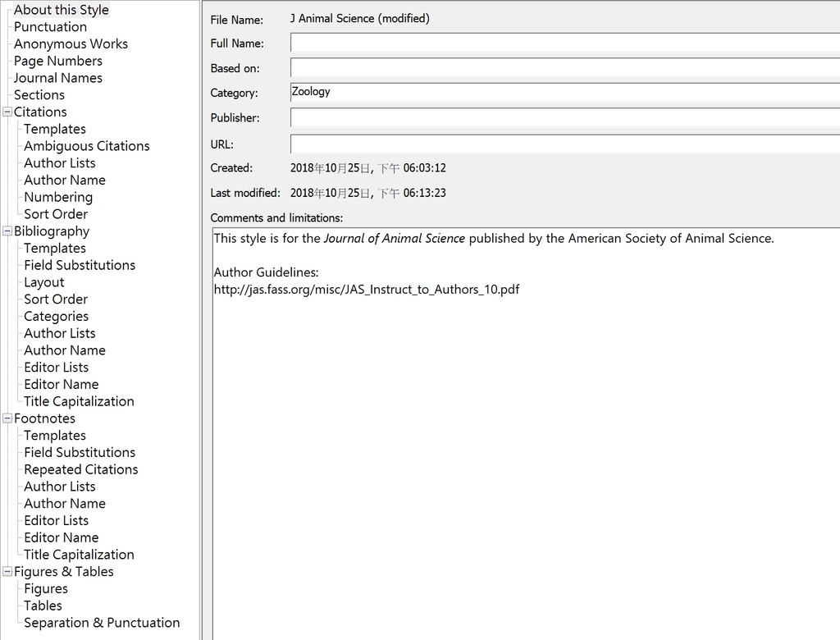Open Templates under Bibliography
This screenshot has height=640, width=840.
coord(55,248)
